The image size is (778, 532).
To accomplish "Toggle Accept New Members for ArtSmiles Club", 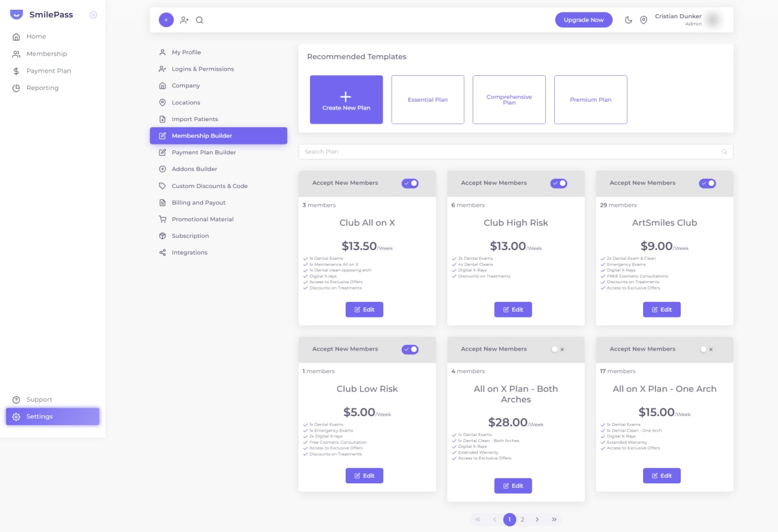I will click(707, 183).
